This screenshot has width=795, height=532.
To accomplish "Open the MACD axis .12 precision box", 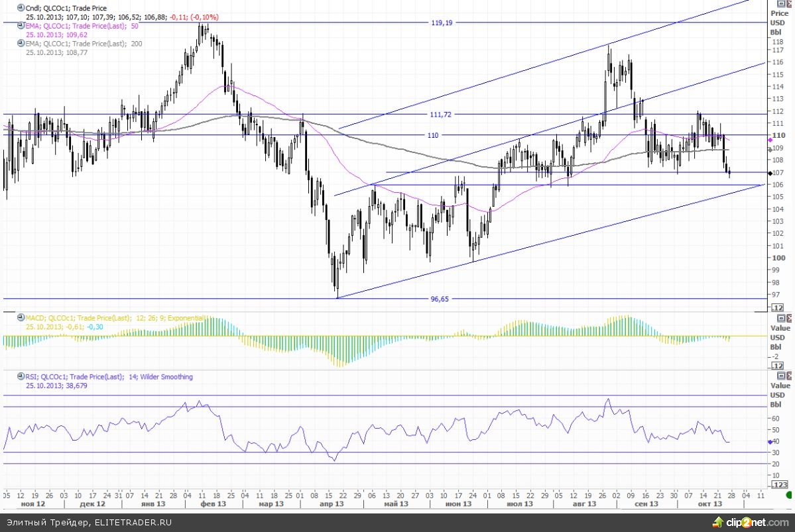I will click(778, 366).
